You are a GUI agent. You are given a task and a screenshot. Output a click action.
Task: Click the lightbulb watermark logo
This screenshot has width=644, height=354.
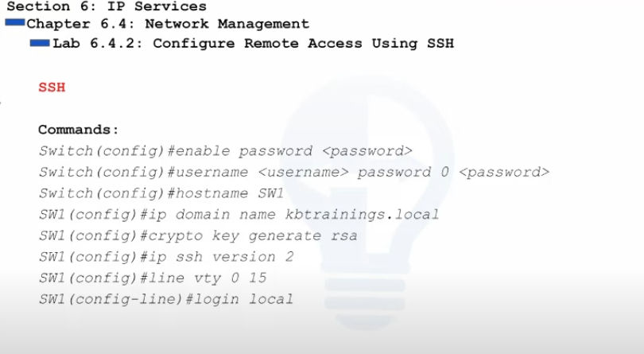click(366, 201)
